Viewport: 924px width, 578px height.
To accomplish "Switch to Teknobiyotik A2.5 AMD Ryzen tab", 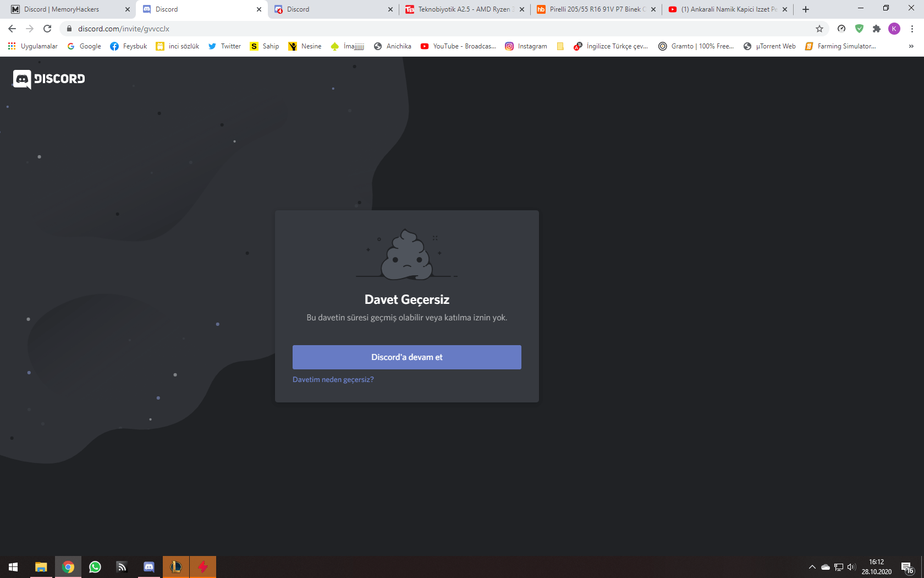I will tap(465, 9).
